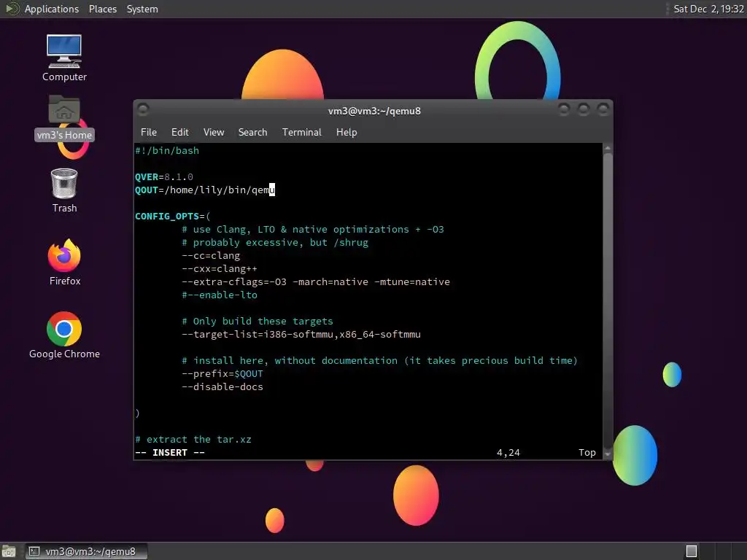Click the #--enable-lto commented line

click(x=220, y=295)
